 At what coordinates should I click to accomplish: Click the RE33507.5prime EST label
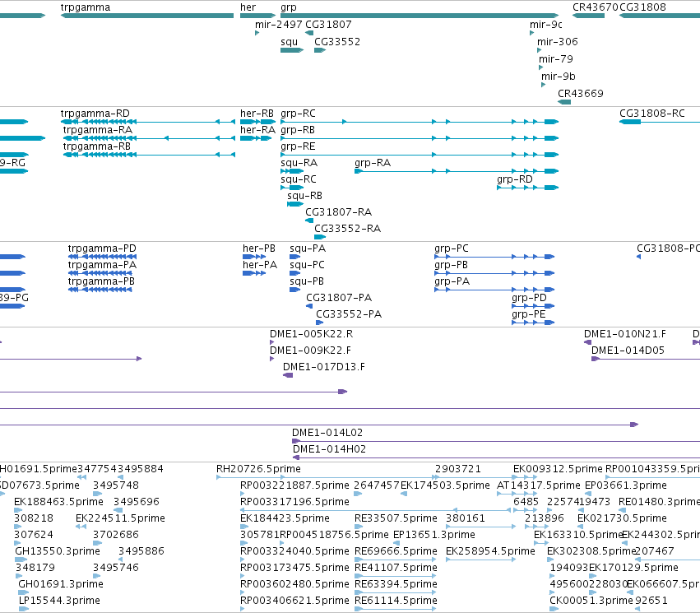(x=396, y=518)
